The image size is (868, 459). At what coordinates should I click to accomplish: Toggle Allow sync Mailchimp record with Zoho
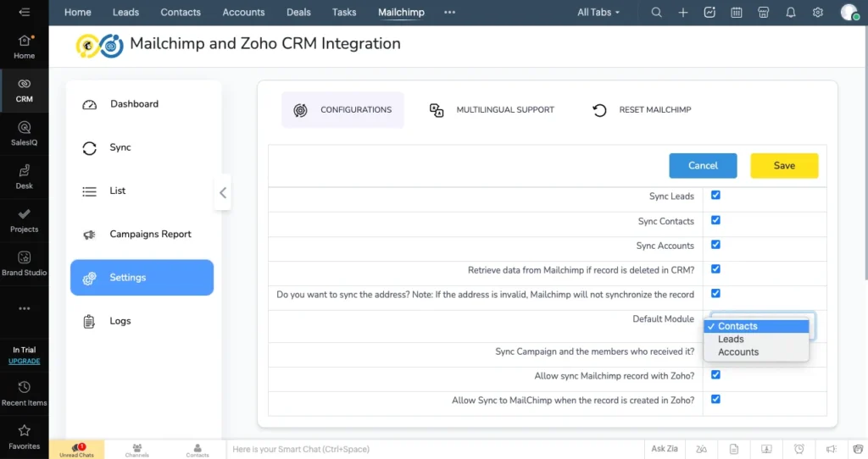[x=715, y=375]
